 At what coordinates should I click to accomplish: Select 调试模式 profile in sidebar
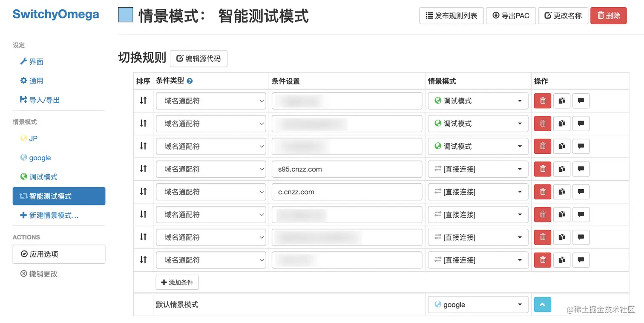pyautogui.click(x=59, y=177)
